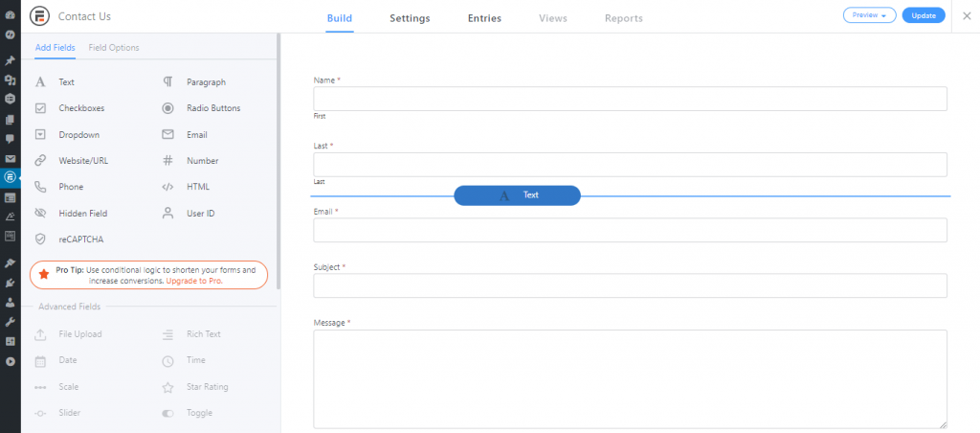This screenshot has height=433, width=980.
Task: Switch to the Field Options tab
Action: pyautogui.click(x=114, y=48)
